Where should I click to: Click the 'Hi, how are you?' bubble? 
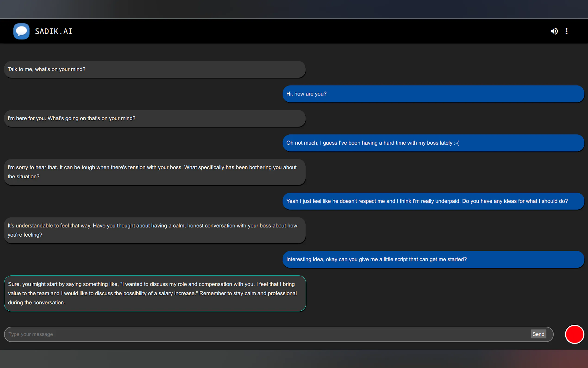(433, 94)
